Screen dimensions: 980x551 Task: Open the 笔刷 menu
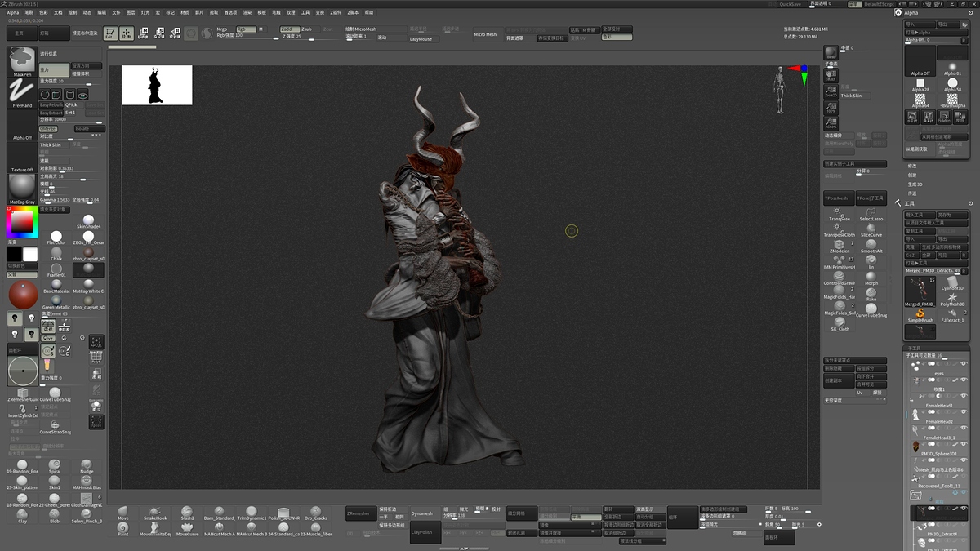29,13
